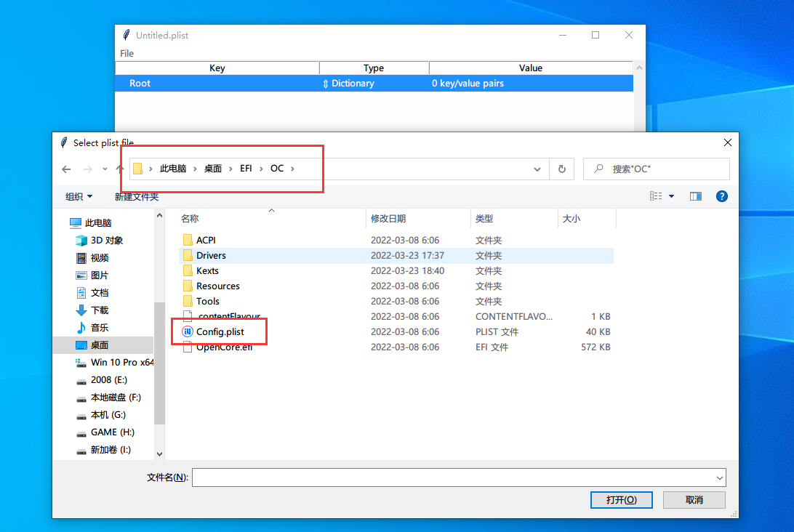Refresh the OC folder listing
Viewport: 794px width, 532px height.
[561, 169]
